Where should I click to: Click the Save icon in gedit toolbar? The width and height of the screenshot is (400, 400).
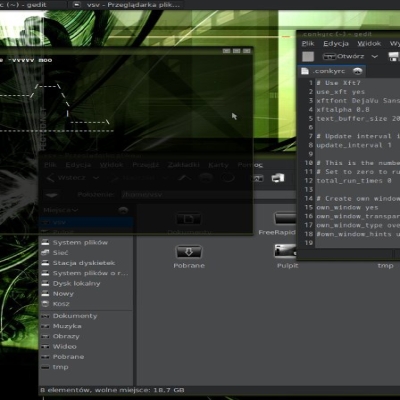(x=394, y=56)
